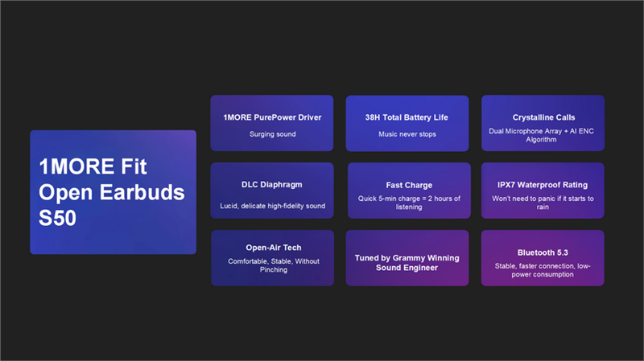Click the 'Music never stops' subtitle
This screenshot has width=644, height=361.
[407, 134]
